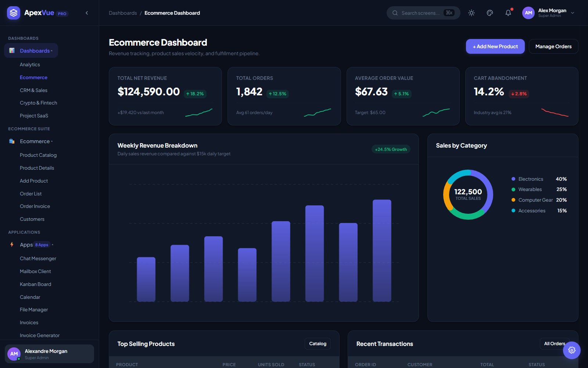Click the Dashboards chart icon in sidebar

pos(12,51)
